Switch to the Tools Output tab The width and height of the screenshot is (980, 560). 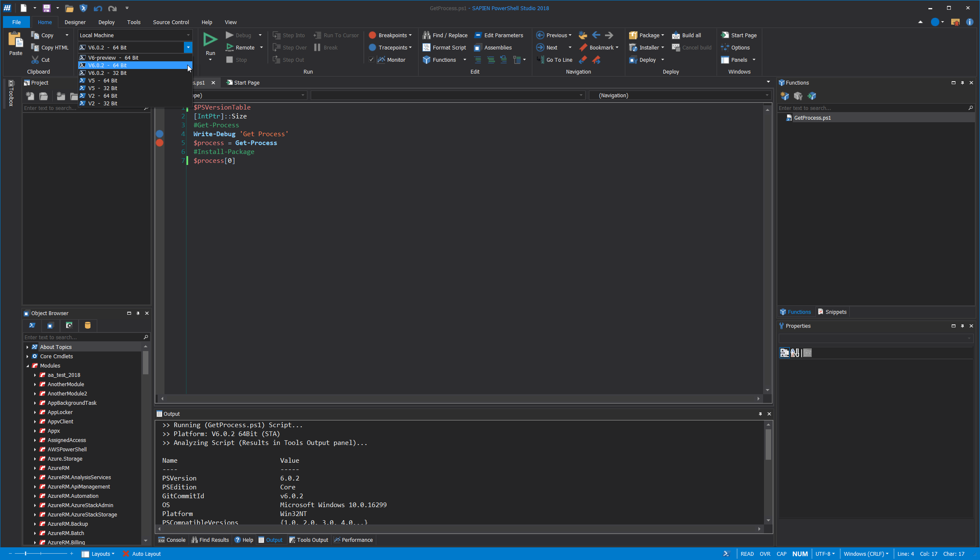[x=309, y=540]
